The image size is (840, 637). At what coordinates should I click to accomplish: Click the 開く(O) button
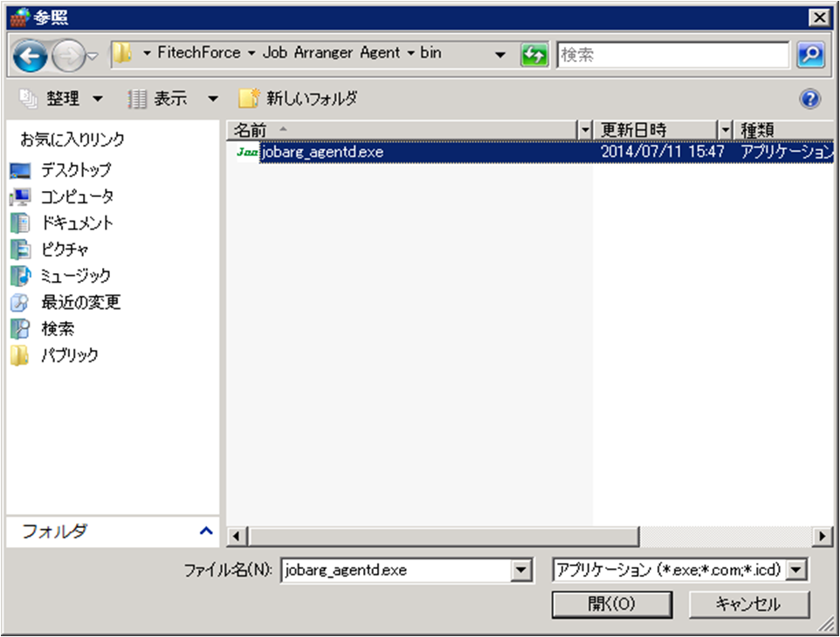(610, 604)
